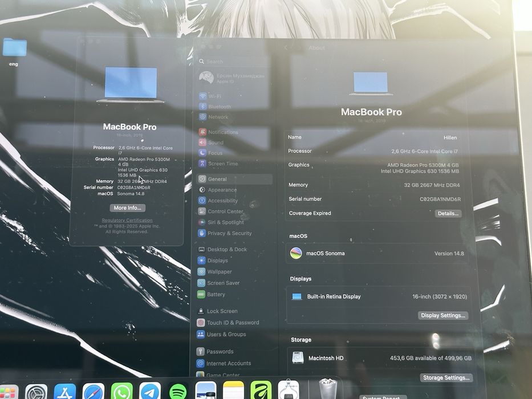Open Telegram from the Dock
This screenshot has width=532, height=399.
(x=150, y=391)
